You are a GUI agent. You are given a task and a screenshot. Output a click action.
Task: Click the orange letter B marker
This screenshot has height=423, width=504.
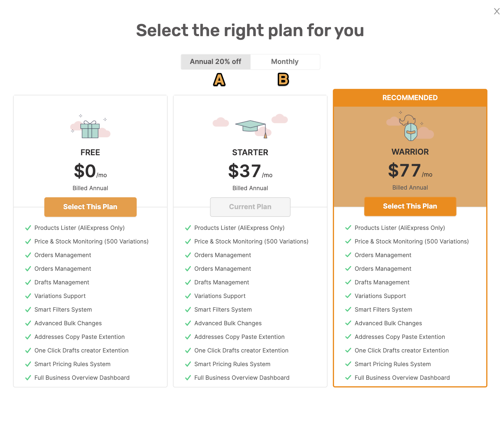pos(283,79)
